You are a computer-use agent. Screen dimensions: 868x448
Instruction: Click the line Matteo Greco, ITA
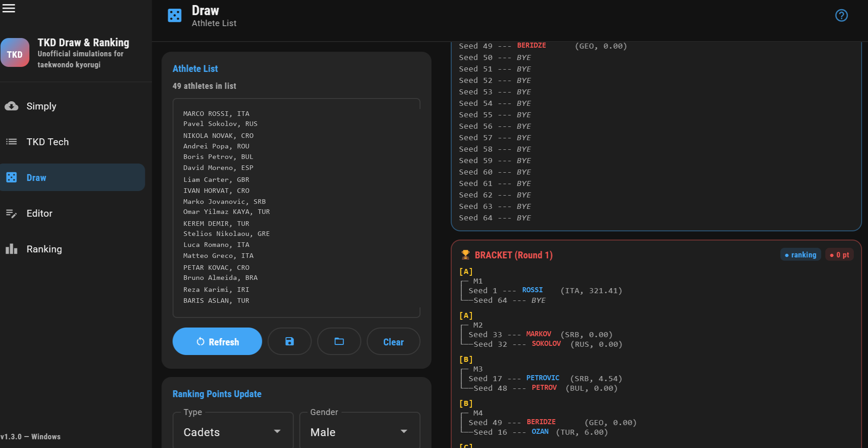coord(218,256)
